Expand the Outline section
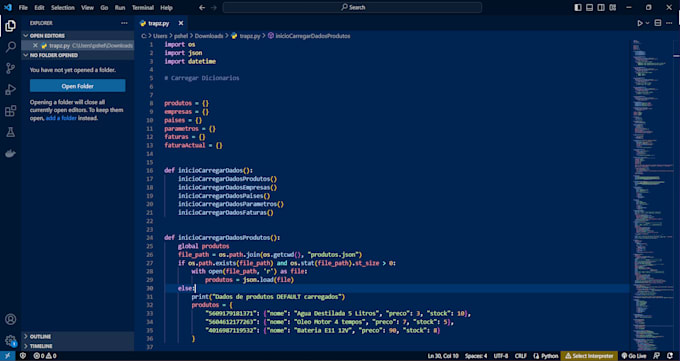This screenshot has height=361, width=680. pos(78,337)
